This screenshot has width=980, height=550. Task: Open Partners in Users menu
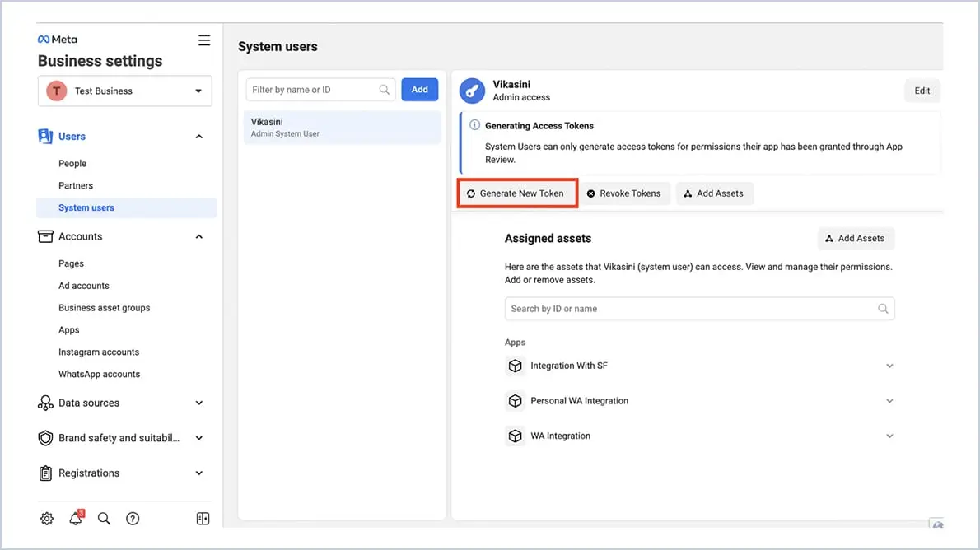point(76,185)
